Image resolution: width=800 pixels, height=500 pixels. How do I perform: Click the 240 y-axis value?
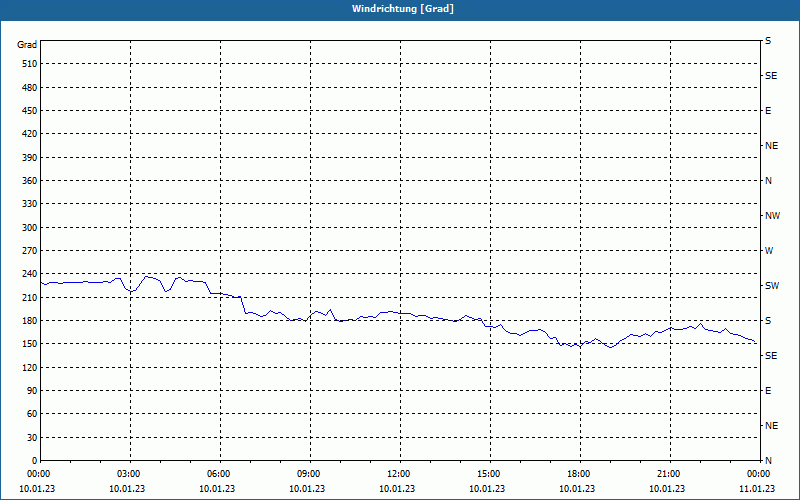click(30, 274)
